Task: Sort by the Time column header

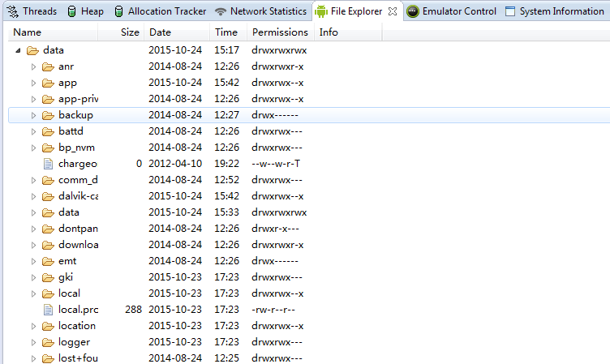Action: coord(229,32)
